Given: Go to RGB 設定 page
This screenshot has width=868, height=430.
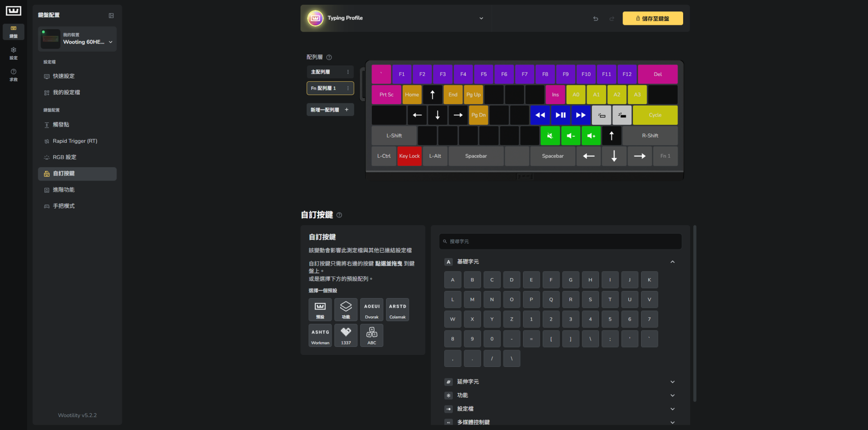Looking at the screenshot, I should 64,157.
